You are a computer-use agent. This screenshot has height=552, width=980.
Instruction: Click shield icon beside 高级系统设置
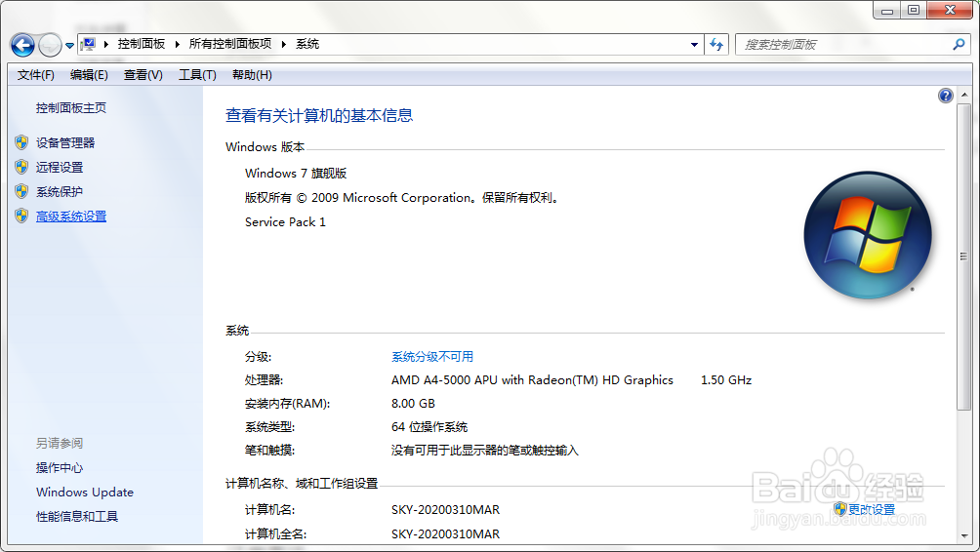tap(21, 216)
